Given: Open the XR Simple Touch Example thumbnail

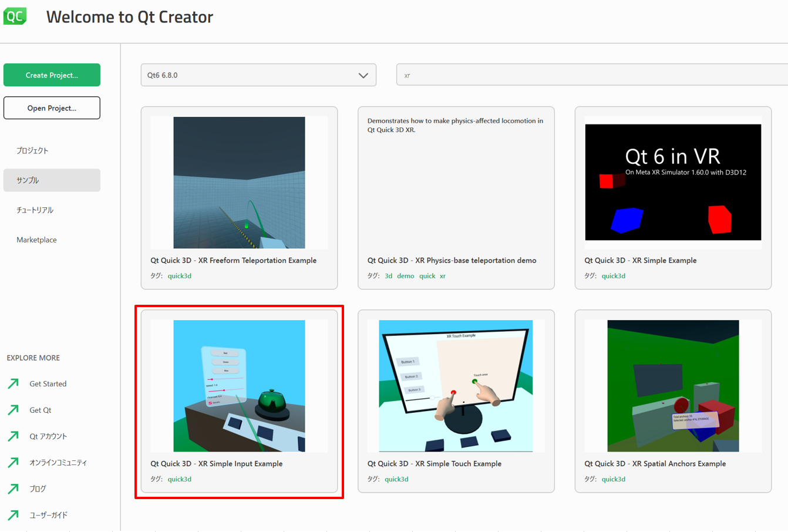Looking at the screenshot, I should (x=456, y=386).
